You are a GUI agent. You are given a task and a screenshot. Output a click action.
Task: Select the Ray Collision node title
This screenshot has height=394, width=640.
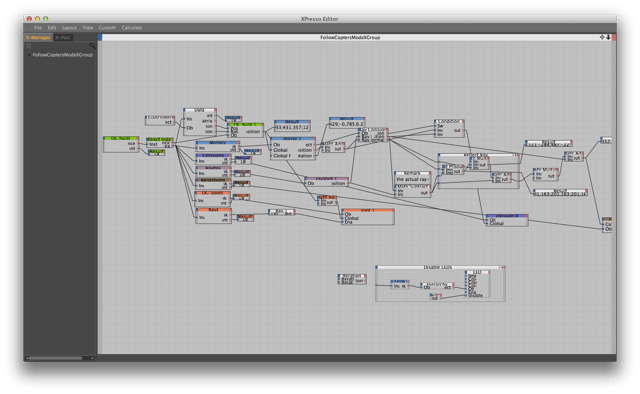pos(373,129)
